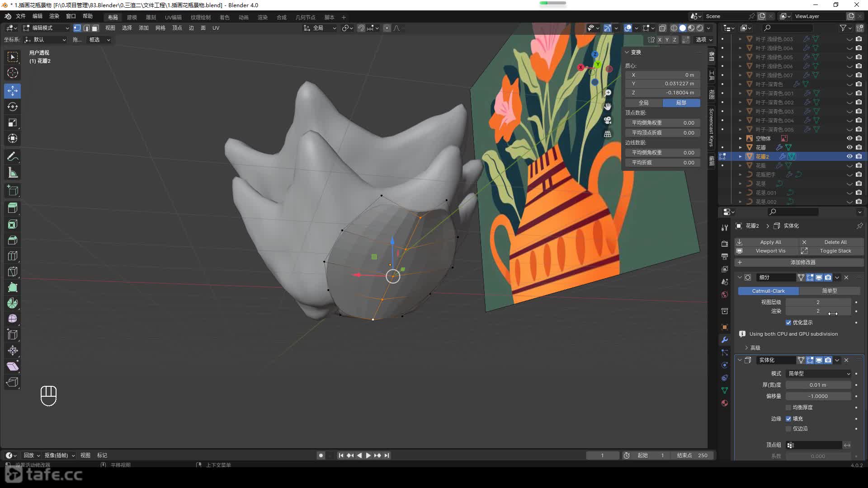Open the Modifiers wrench properties tab

click(725, 340)
